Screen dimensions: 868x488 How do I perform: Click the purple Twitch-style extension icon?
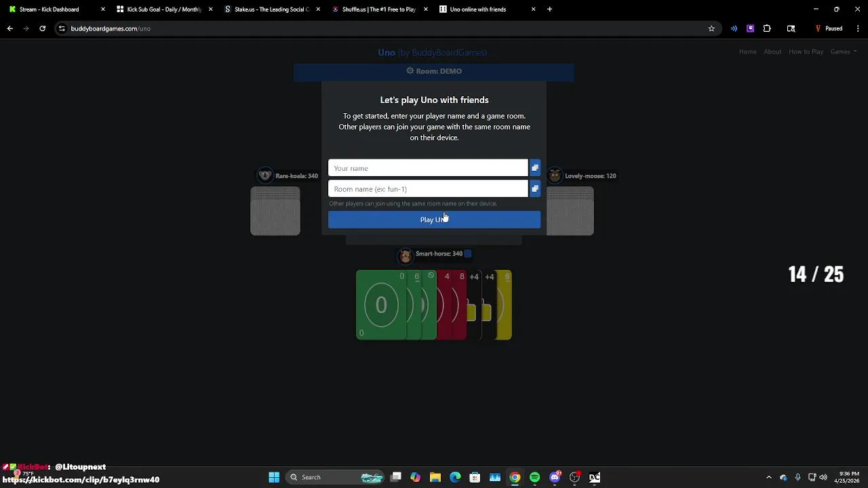point(750,28)
